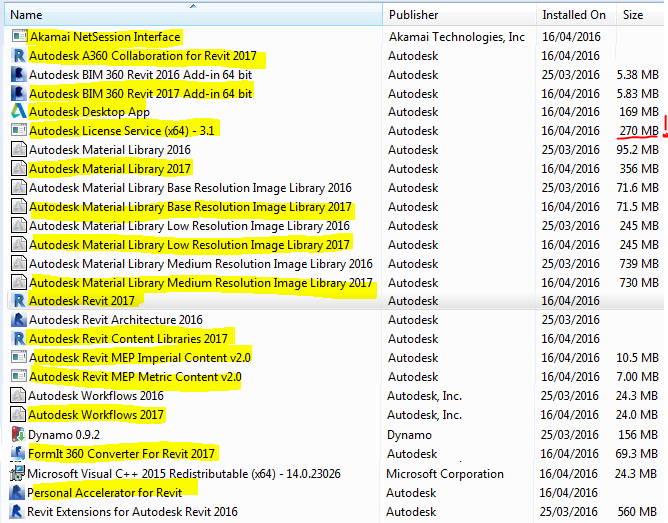Click the 560 MB size value
Viewport: 668px width, 523px height.
point(637,512)
